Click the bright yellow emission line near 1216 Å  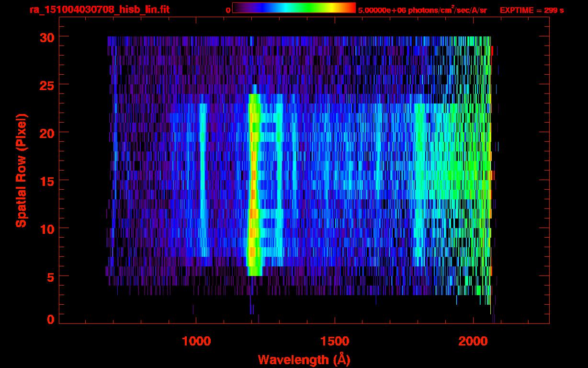254,184
